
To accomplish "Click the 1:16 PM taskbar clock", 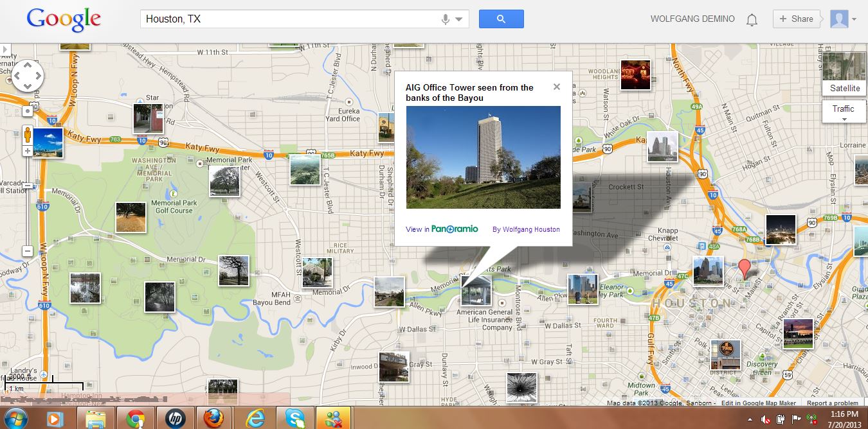I will tap(844, 419).
